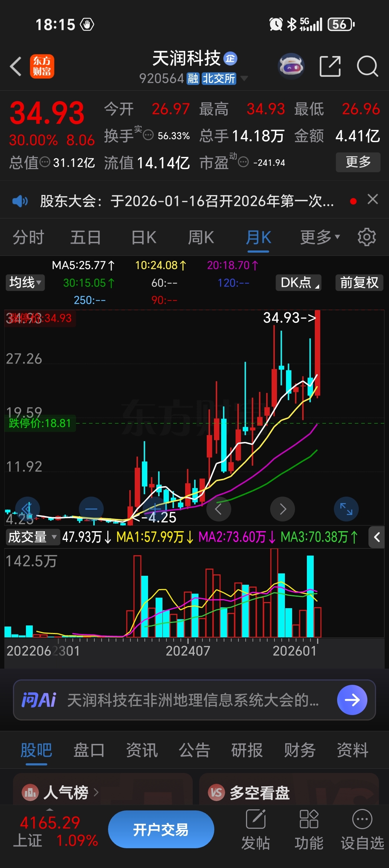This screenshot has height=868, width=389.
Task: Change the 前复权 adjustment mode
Action: [x=359, y=282]
